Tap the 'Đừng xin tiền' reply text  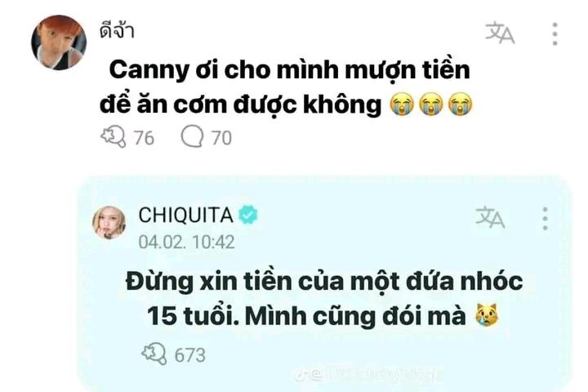tap(324, 298)
